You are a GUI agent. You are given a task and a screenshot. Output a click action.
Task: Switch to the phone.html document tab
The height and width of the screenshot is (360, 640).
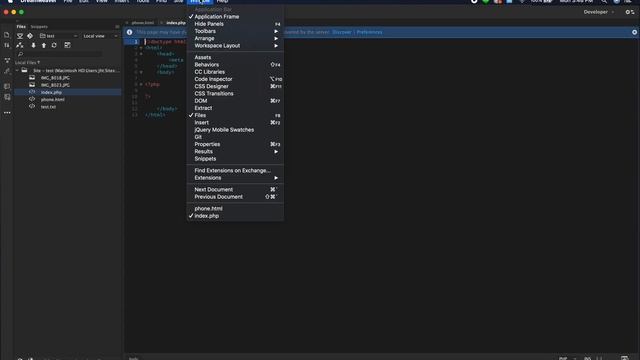(143, 23)
